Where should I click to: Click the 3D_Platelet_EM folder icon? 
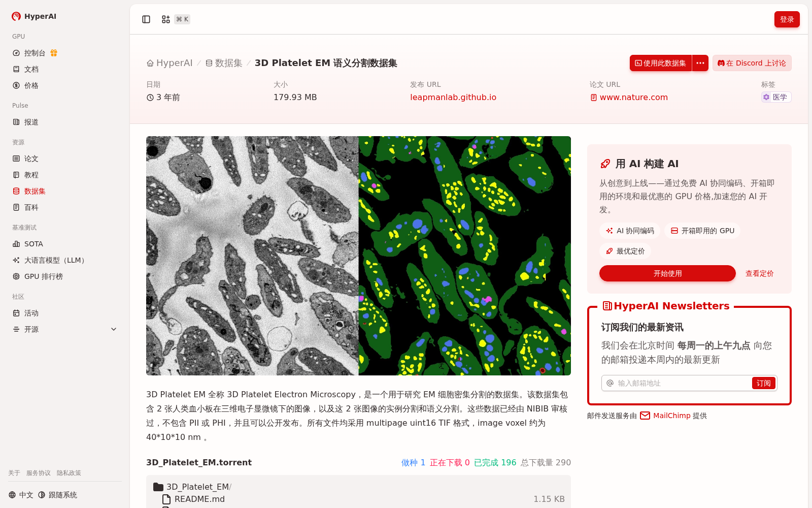click(158, 487)
